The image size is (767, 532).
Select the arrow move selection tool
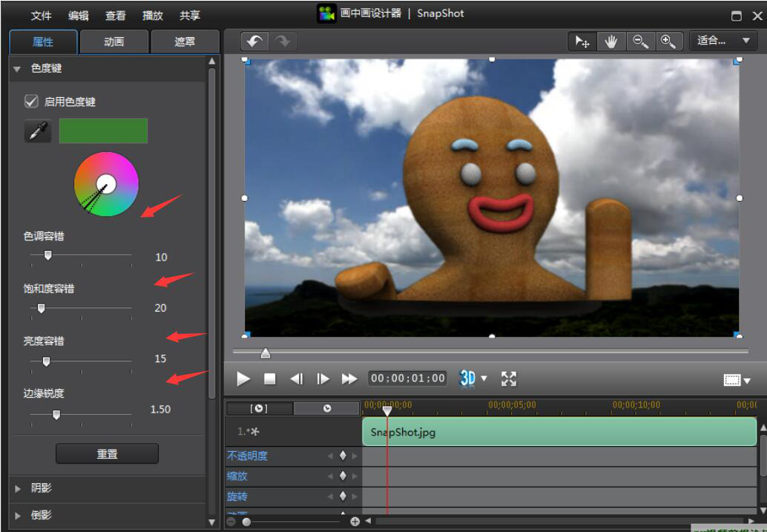[582, 42]
